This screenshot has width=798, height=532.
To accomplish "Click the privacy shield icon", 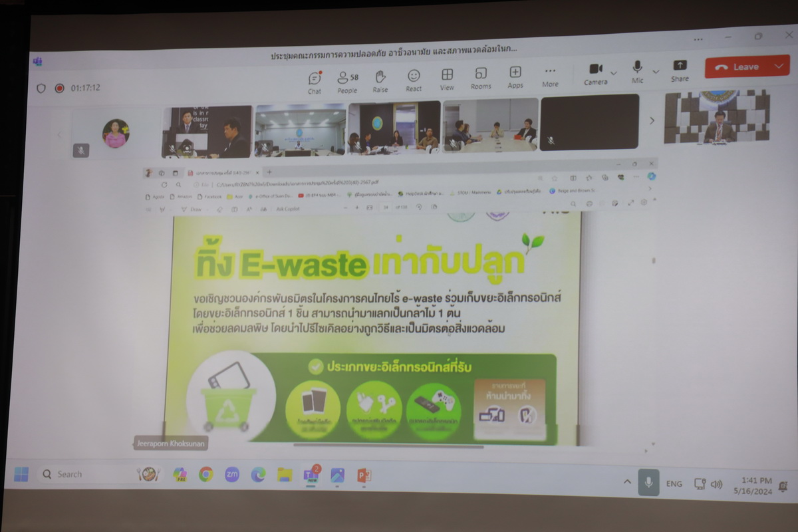I will (x=41, y=88).
